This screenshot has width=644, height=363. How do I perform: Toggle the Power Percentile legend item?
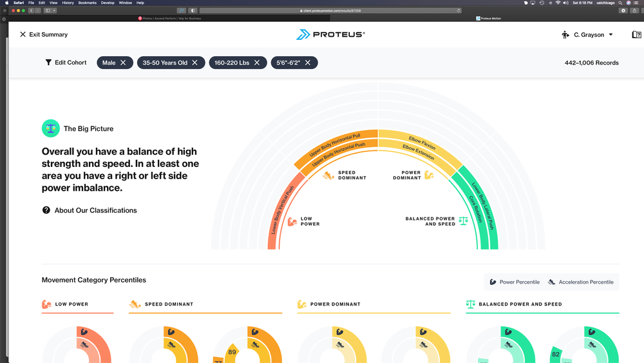(515, 282)
